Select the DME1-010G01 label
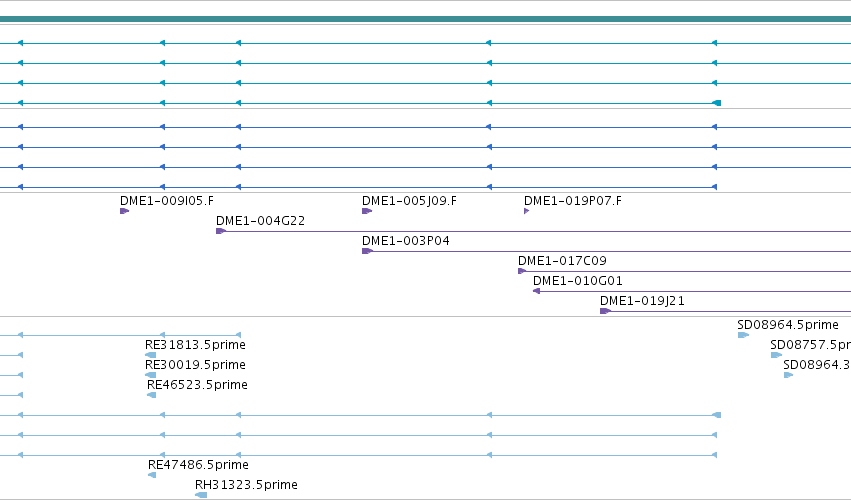 pyautogui.click(x=577, y=281)
